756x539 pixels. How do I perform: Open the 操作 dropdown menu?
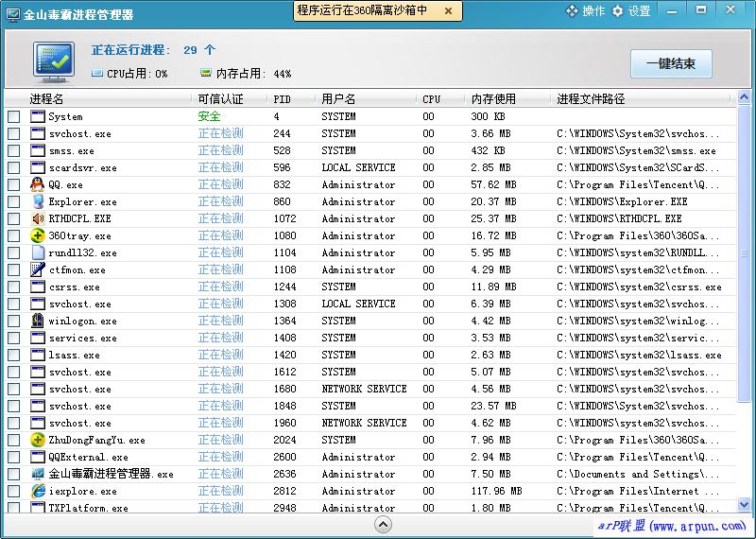[585, 11]
